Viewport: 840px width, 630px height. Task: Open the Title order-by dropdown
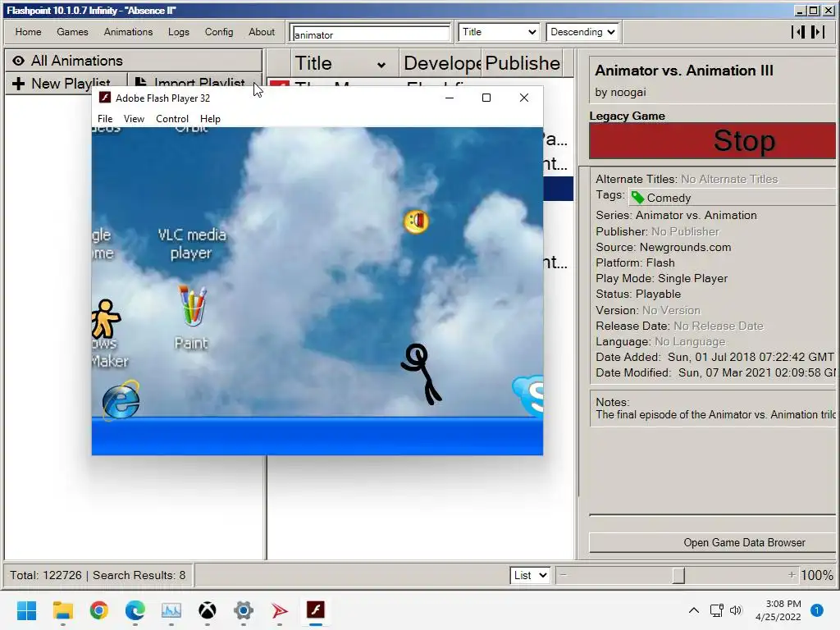tap(499, 32)
